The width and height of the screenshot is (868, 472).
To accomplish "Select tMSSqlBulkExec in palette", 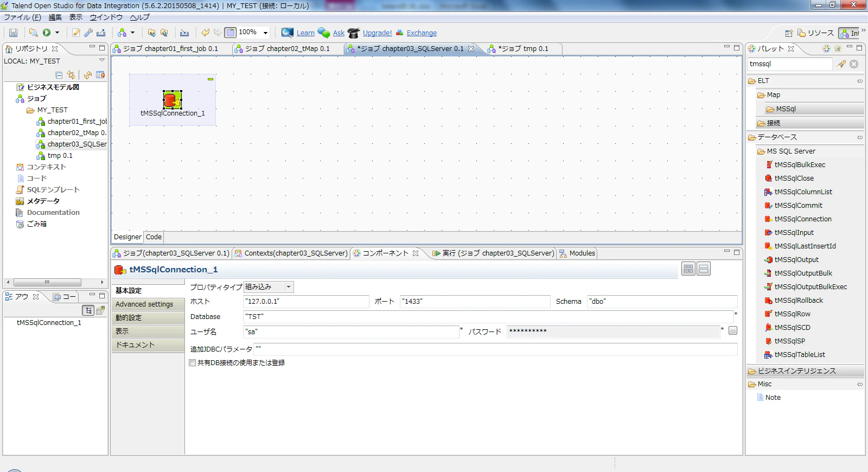I will [x=800, y=165].
